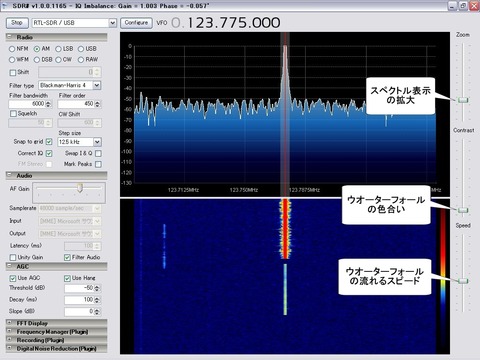480x360 pixels.
Task: Open the Configure dialog
Action: (x=136, y=23)
